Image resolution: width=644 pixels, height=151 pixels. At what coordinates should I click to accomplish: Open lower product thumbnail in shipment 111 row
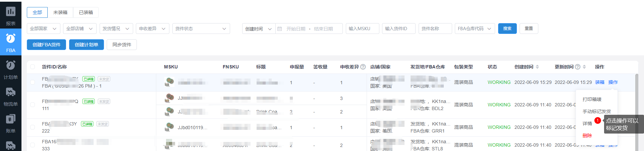169,111
